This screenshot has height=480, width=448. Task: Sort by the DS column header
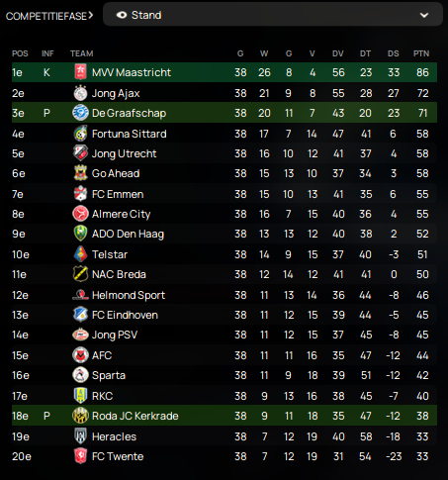click(393, 53)
